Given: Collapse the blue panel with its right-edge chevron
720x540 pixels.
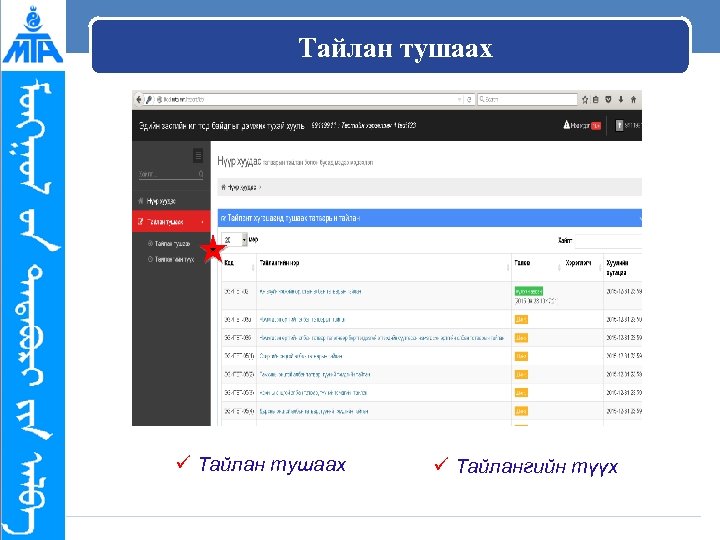Looking at the screenshot, I should tap(640, 219).
